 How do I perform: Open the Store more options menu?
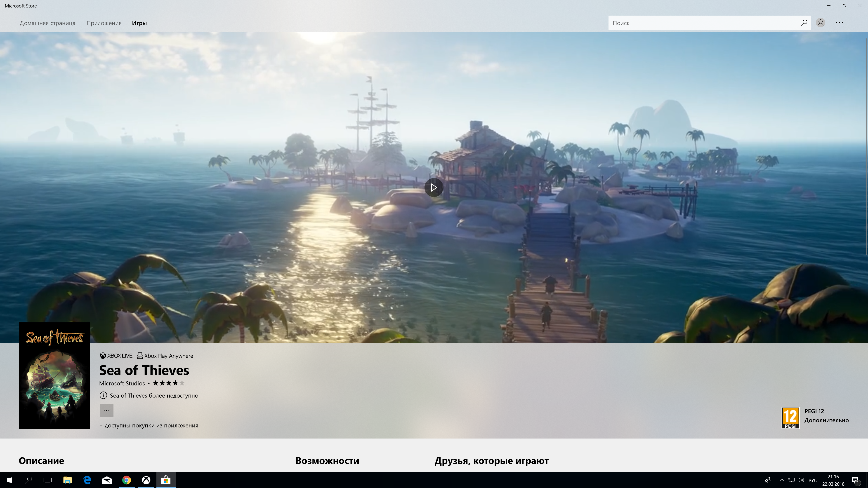click(839, 23)
